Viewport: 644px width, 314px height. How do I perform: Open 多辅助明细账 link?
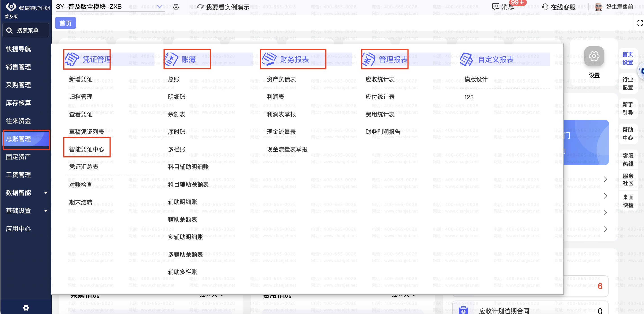185,237
